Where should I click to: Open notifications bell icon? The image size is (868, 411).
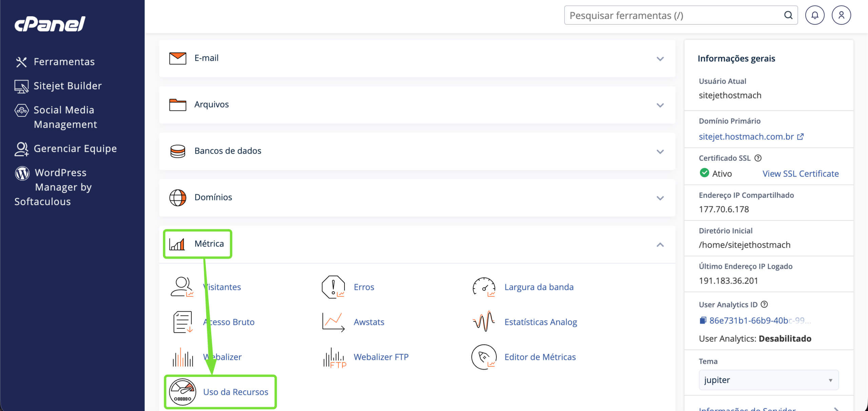(814, 15)
